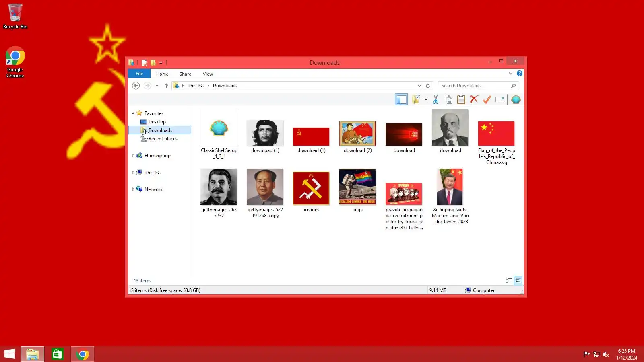Expand the ribbon with the chevron
644x362 pixels.
click(x=511, y=74)
